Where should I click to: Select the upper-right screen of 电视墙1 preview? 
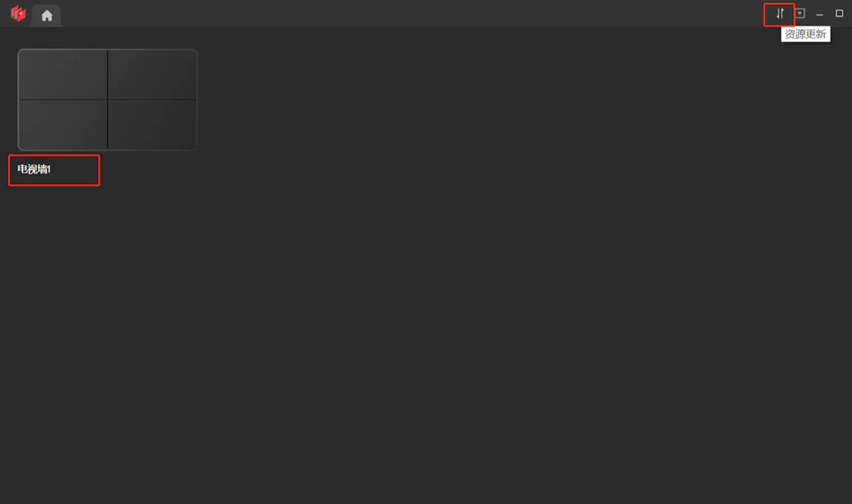pyautogui.click(x=153, y=75)
